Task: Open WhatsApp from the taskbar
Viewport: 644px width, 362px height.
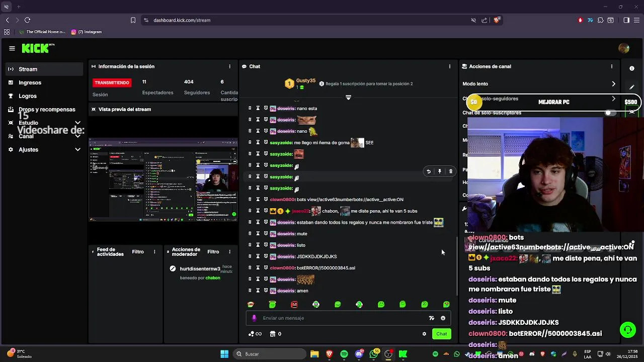Action: click(373, 354)
